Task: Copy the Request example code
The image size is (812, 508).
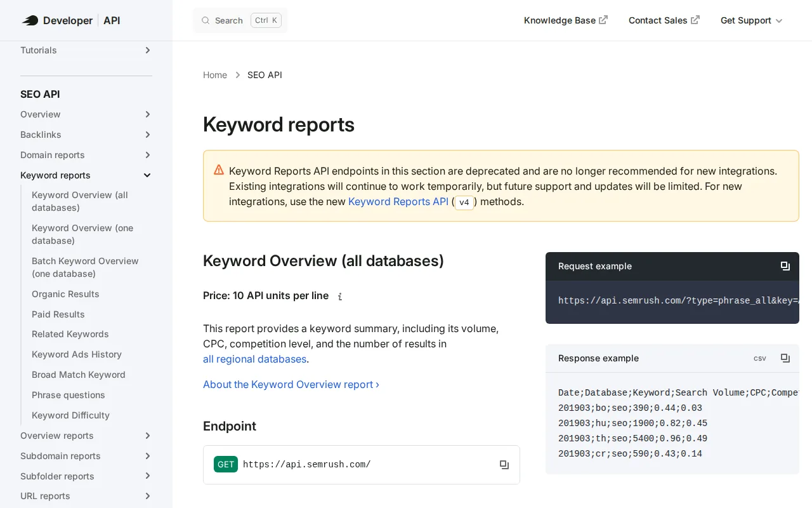Action: pos(785,266)
